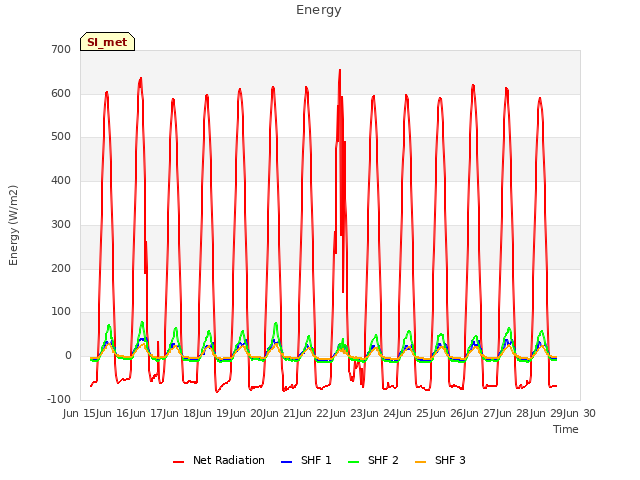Click the Jun 28 x-axis label
Image resolution: width=640 pixels, height=480 pixels.
pyautogui.click(x=513, y=413)
